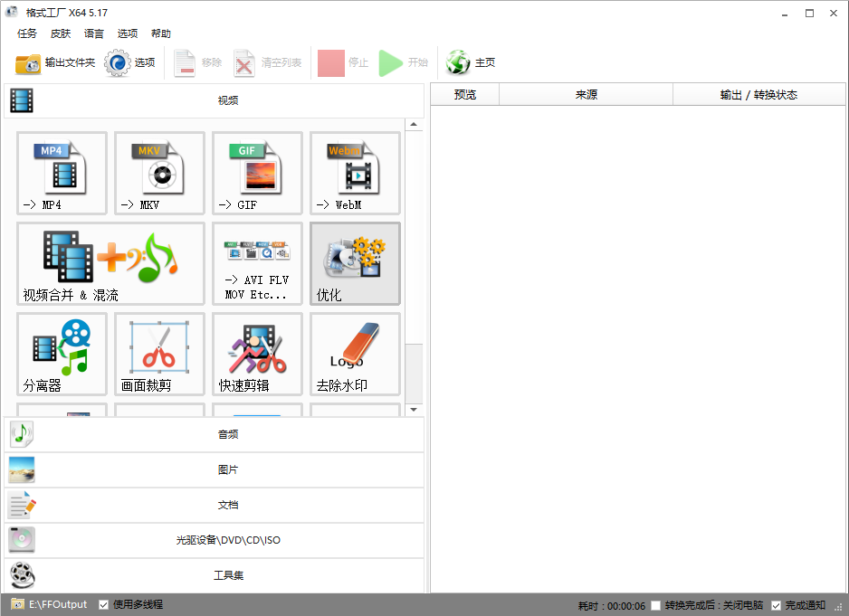Open the 快速剪辑 quick edit tool
This screenshot has width=849, height=616.
[257, 354]
